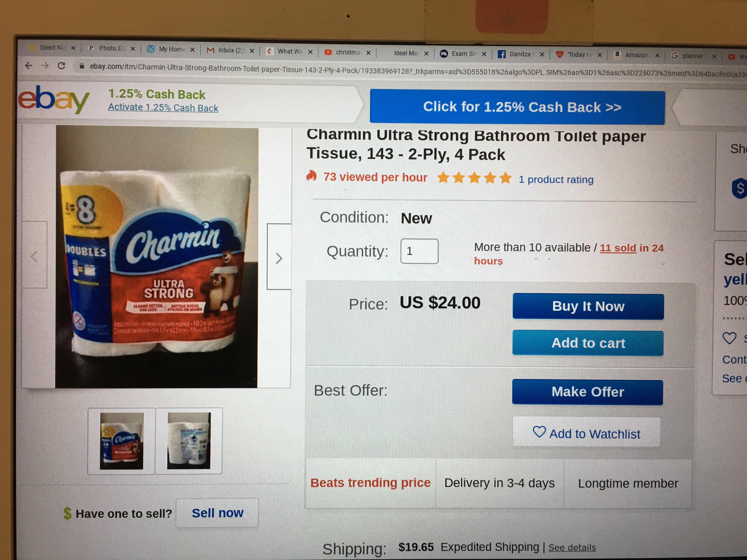Add item to cart

point(588,343)
